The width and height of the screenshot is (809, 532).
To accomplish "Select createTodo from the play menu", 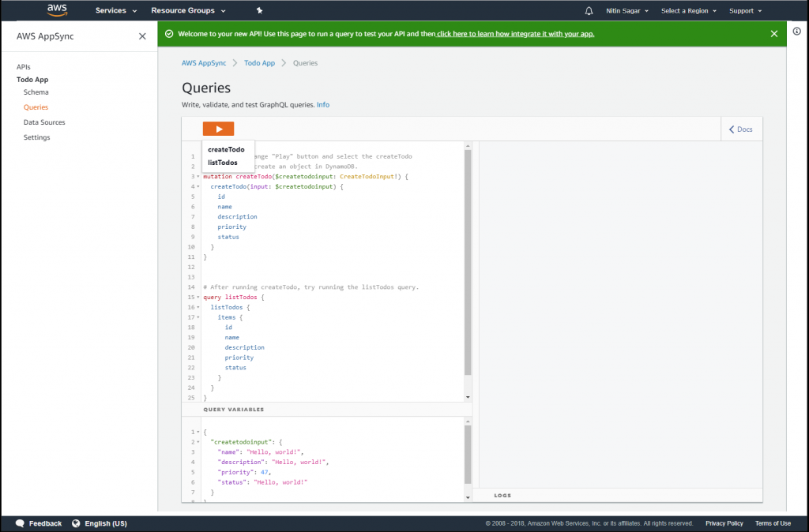I will coord(226,149).
